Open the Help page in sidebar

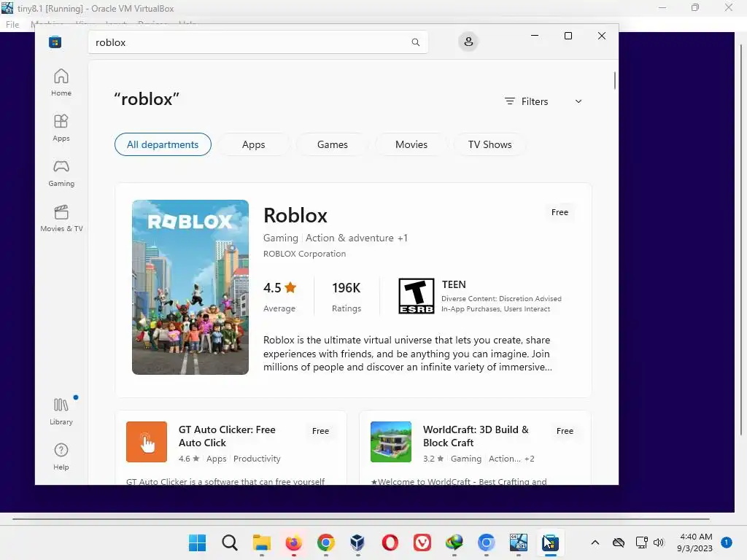[61, 456]
